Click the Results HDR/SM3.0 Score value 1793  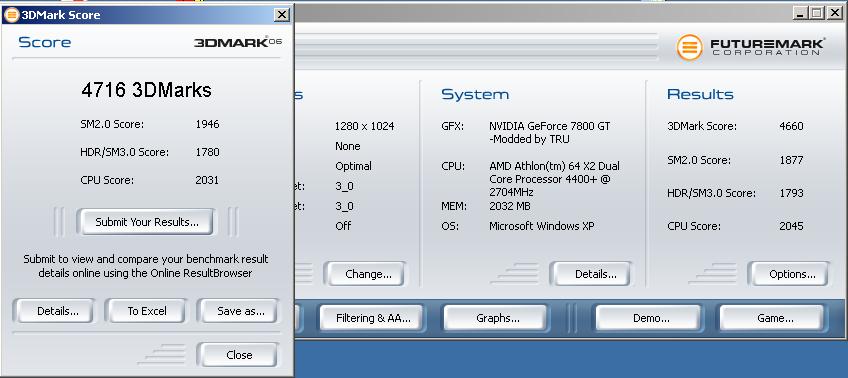tap(791, 193)
